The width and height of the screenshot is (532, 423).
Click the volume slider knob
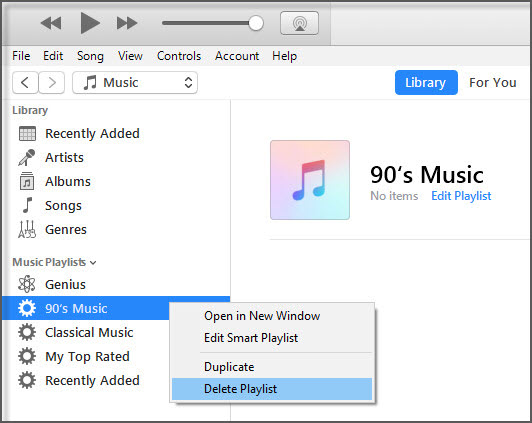256,23
